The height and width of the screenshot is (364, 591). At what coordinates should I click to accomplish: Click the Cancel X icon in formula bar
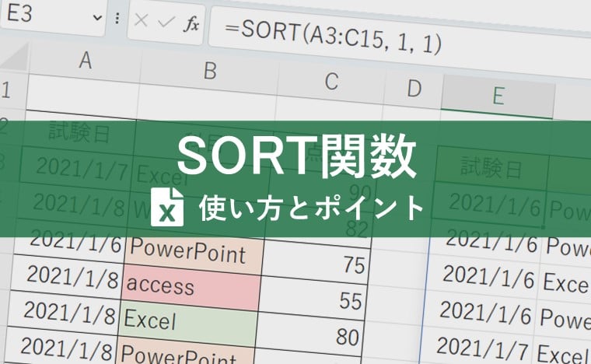click(x=141, y=23)
